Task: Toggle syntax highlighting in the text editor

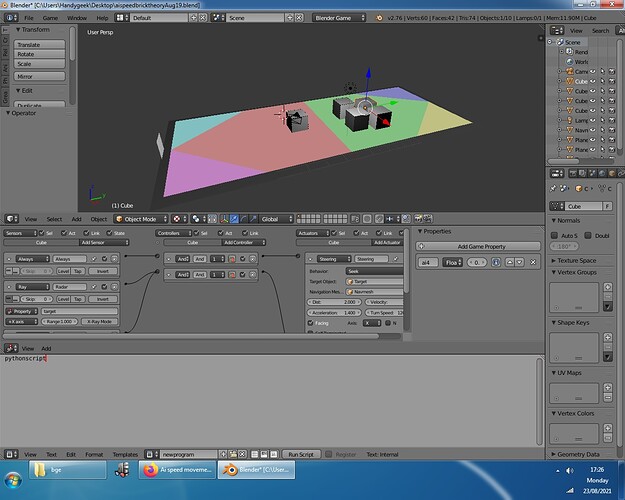Action: pos(274,454)
